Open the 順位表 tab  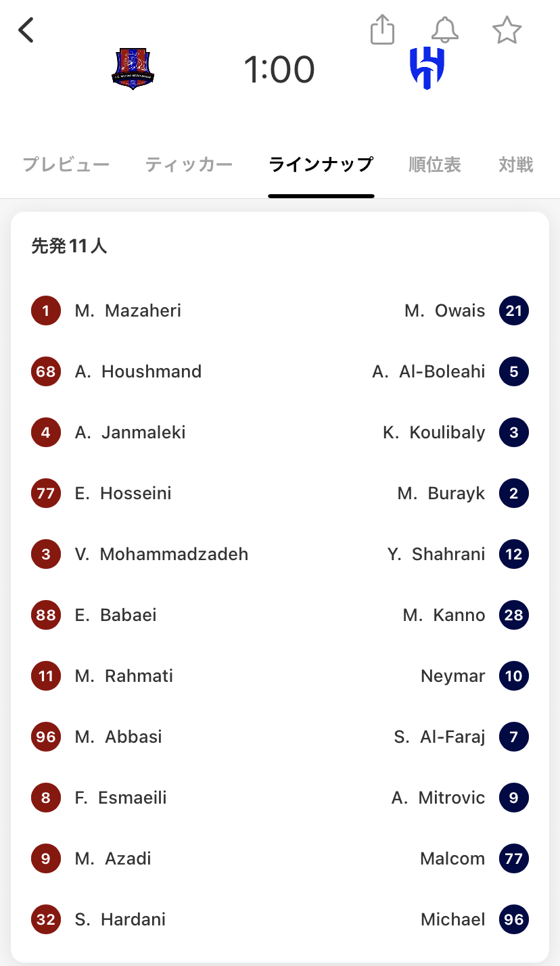pyautogui.click(x=435, y=164)
